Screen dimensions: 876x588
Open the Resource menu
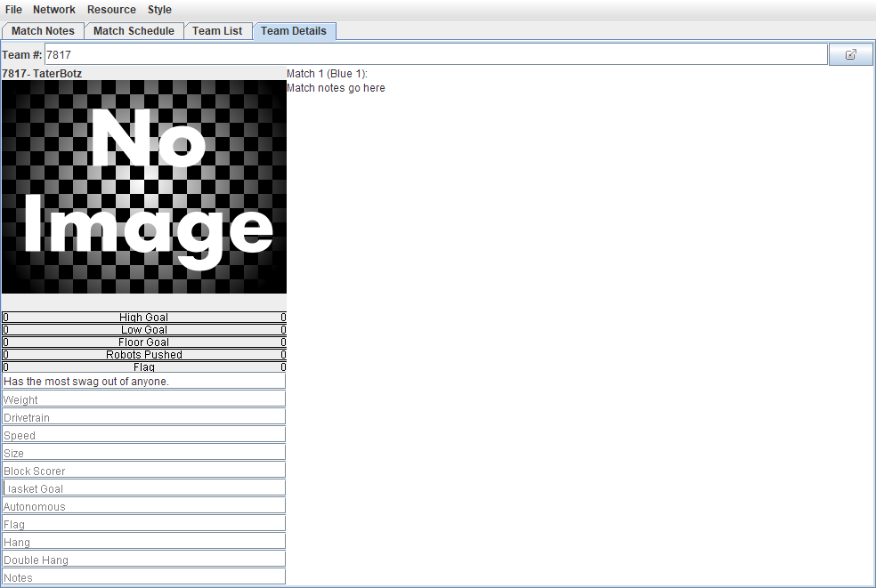click(x=111, y=10)
